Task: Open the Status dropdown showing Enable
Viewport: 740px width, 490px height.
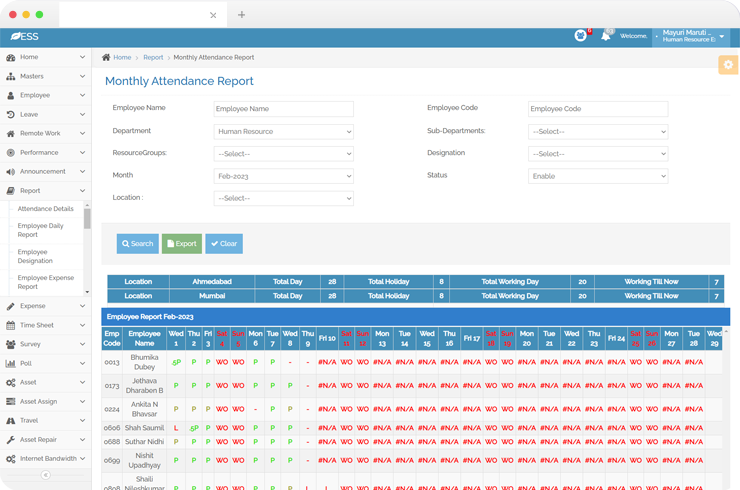Action: [598, 176]
